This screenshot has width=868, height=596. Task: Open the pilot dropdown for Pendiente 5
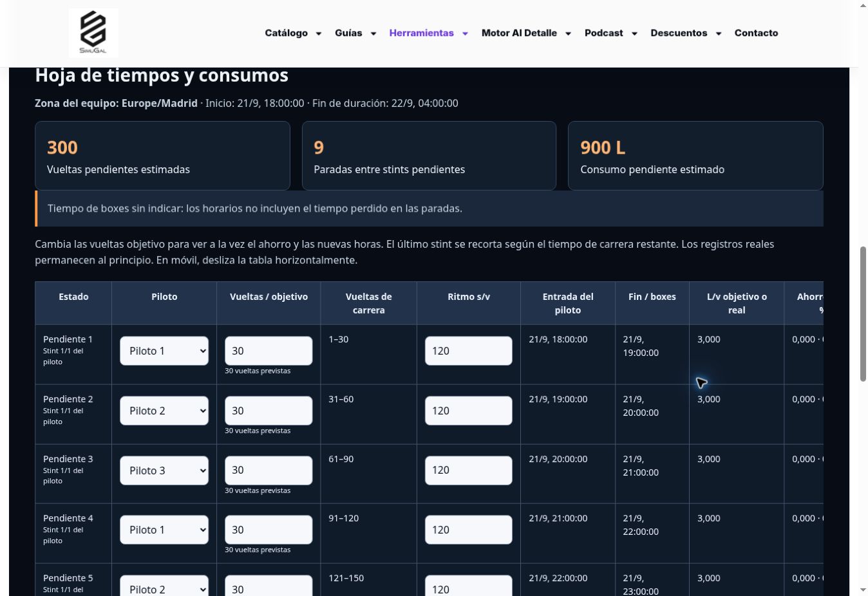pos(164,586)
